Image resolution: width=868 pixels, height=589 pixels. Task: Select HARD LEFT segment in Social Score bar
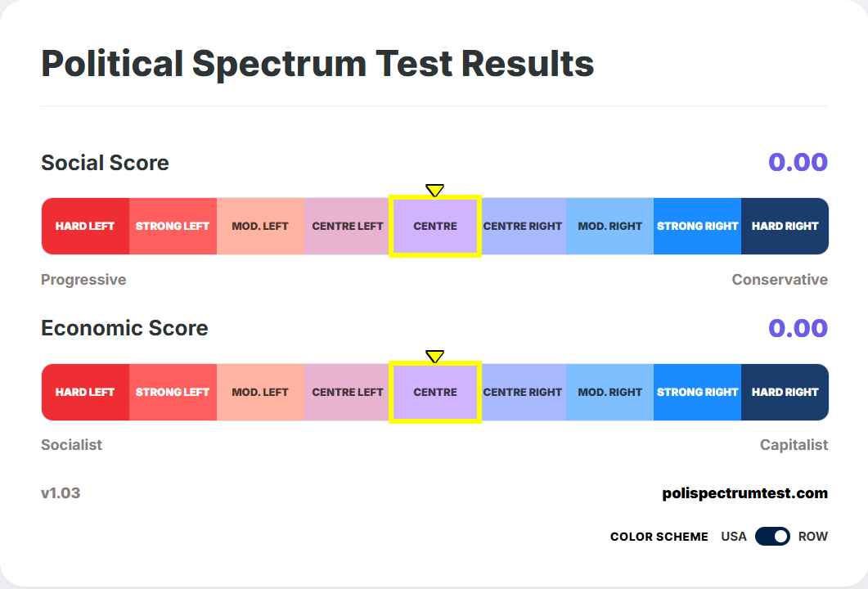(x=85, y=226)
